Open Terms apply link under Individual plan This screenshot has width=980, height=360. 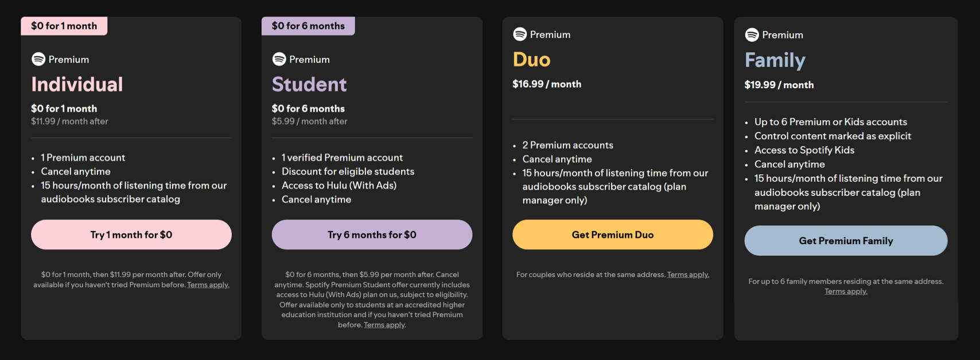click(x=208, y=284)
